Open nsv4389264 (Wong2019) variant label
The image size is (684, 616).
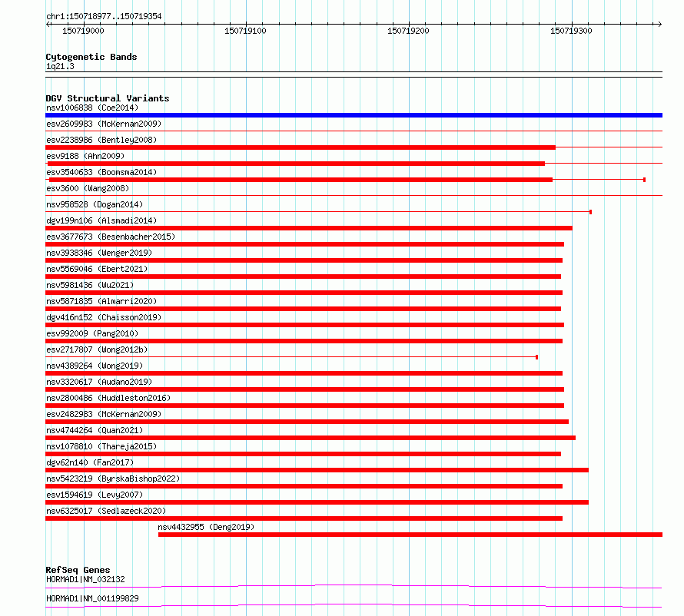point(95,366)
